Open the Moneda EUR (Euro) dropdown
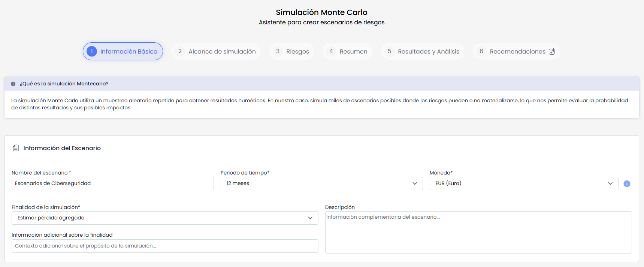Image resolution: width=644 pixels, height=267 pixels. [x=524, y=183]
